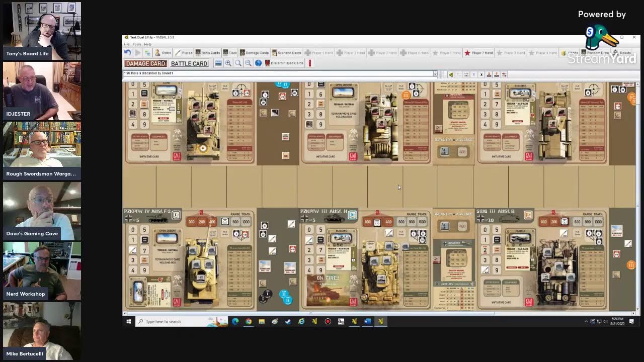Open the notification center icon
644x362 pixels.
[631, 321]
